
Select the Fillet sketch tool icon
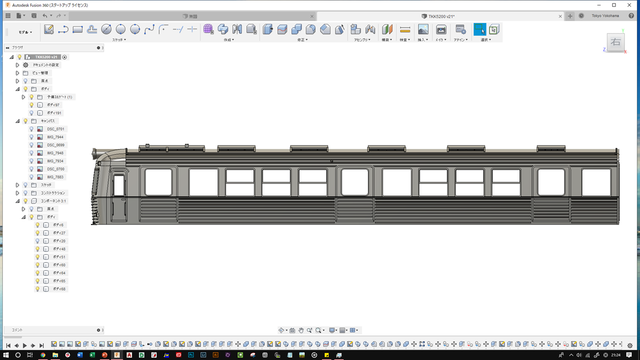163,29
